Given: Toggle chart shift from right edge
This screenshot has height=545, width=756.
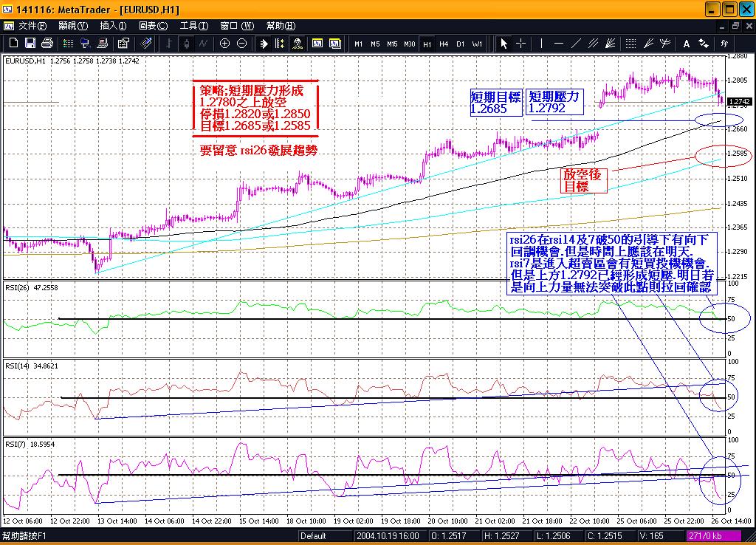Looking at the screenshot, I should tap(280, 44).
